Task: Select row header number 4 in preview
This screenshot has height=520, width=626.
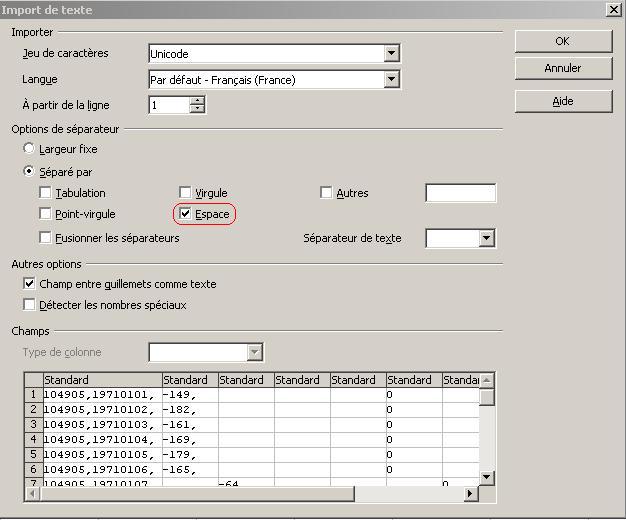Action: click(x=34, y=439)
